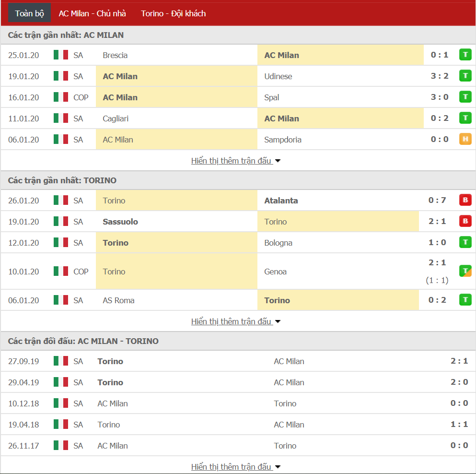Click the date 19.01.20 in Sassuolo row
Image resolution: width=476 pixels, height=474 pixels.
(23, 222)
